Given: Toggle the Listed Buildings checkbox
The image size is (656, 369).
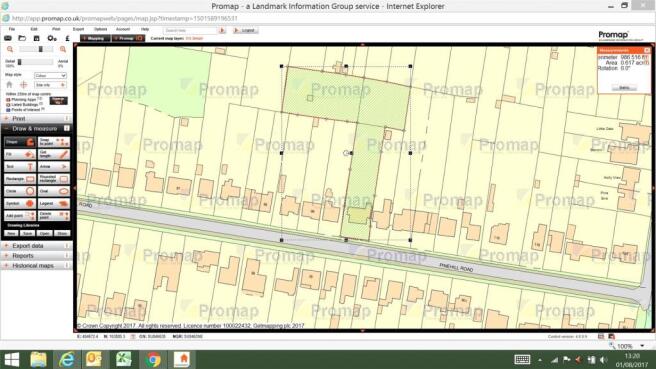Looking at the screenshot, I should point(8,105).
